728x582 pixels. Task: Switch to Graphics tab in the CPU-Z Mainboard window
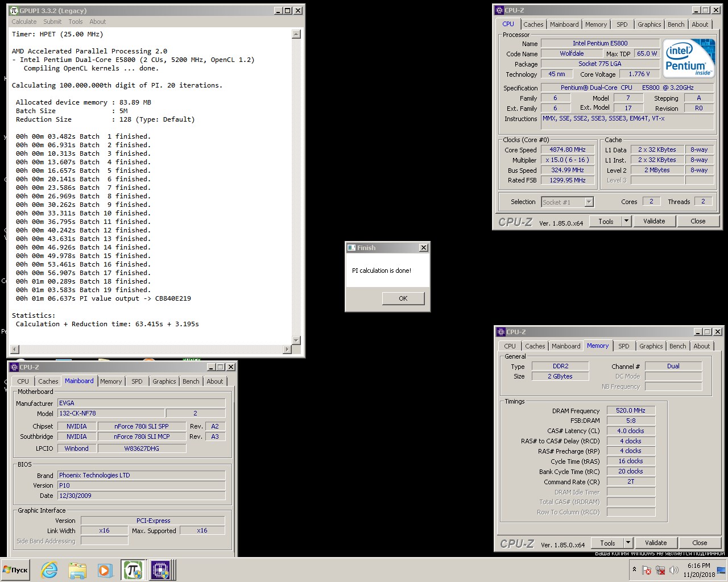tap(164, 381)
